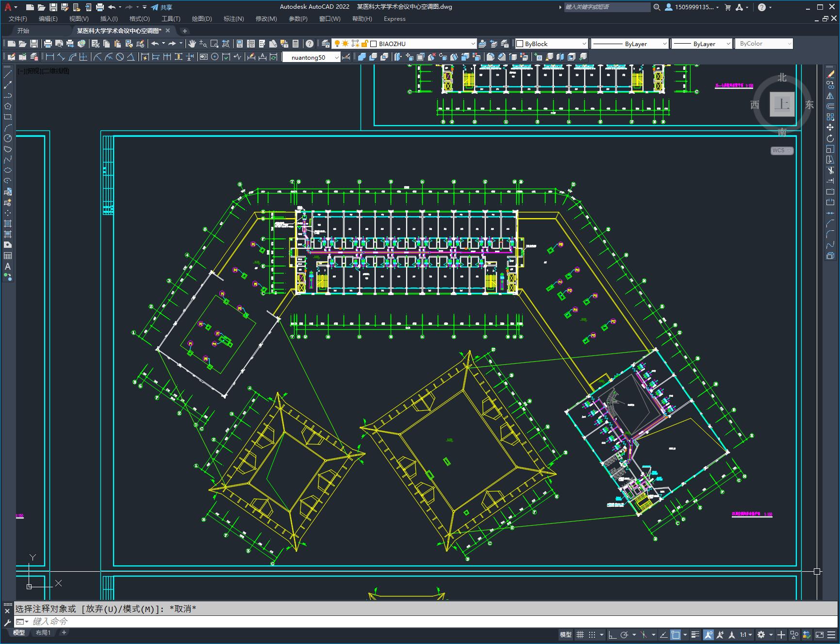
Task: Click the 模型 model tab at bottom left
Action: tap(19, 632)
